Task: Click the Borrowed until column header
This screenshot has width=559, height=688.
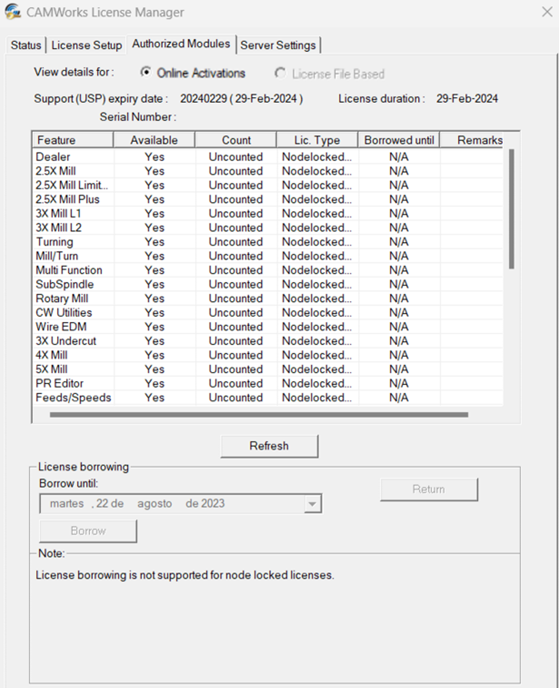Action: [399, 140]
